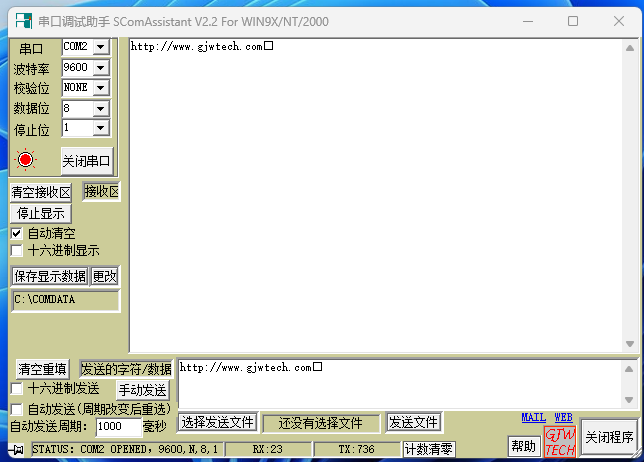Open the WEB link

pyautogui.click(x=564, y=417)
